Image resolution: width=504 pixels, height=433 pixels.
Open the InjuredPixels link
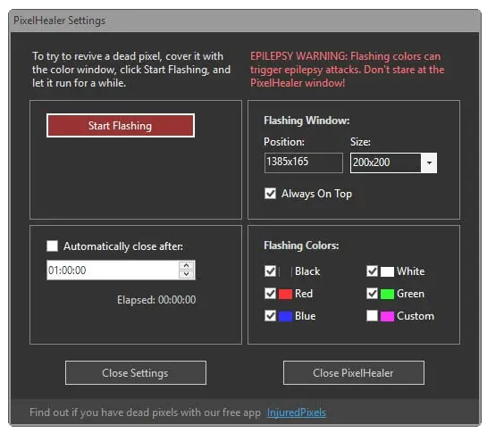tap(297, 412)
